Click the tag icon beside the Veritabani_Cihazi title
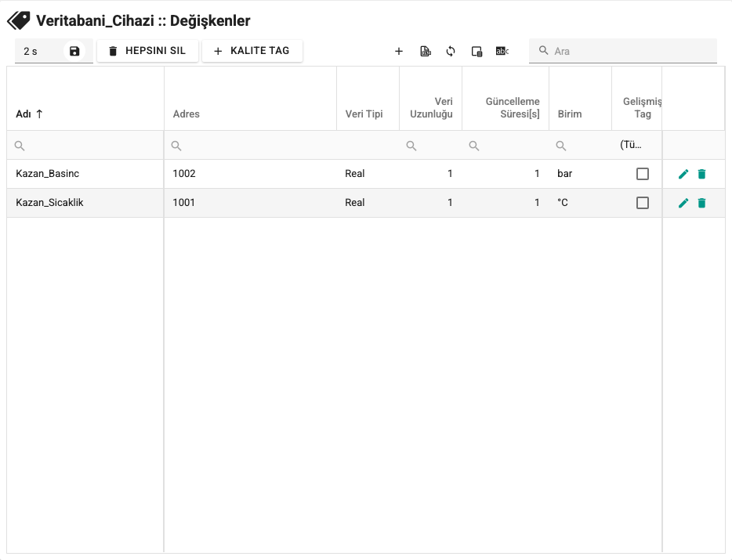Image resolution: width=732 pixels, height=560 pixels. coord(19,20)
